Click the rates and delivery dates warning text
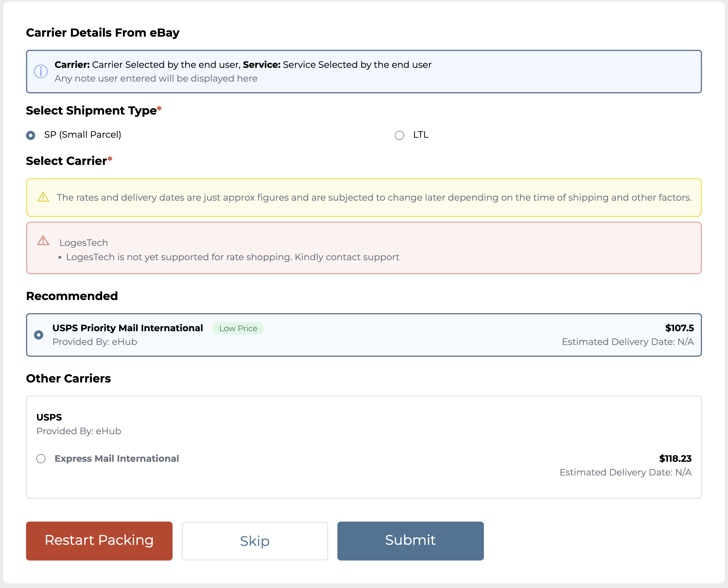Image resolution: width=728 pixels, height=588 pixels. click(374, 198)
